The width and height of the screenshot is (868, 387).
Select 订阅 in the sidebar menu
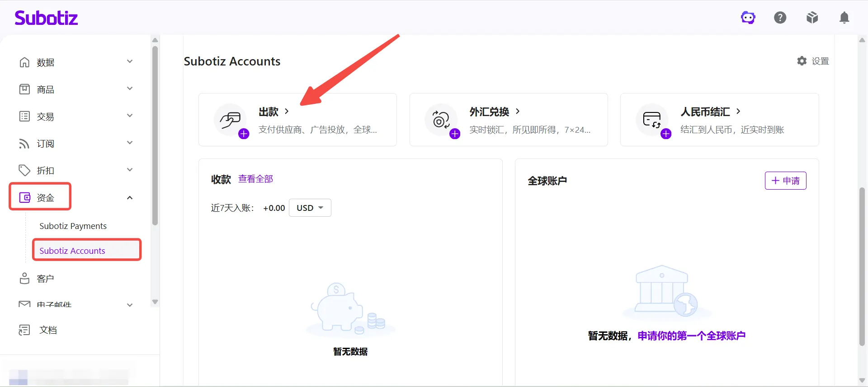46,144
